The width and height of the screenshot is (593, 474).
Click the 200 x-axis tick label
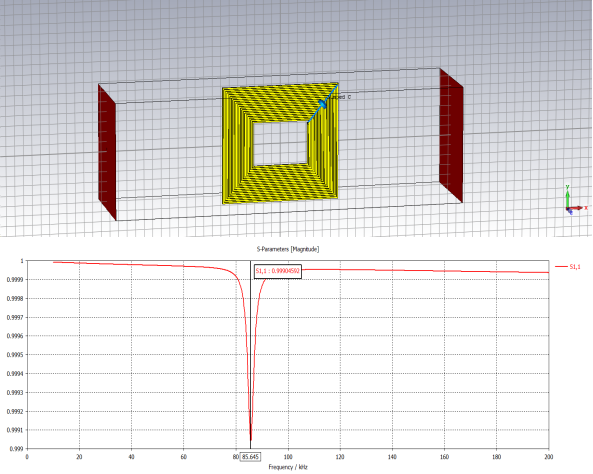[548, 457]
